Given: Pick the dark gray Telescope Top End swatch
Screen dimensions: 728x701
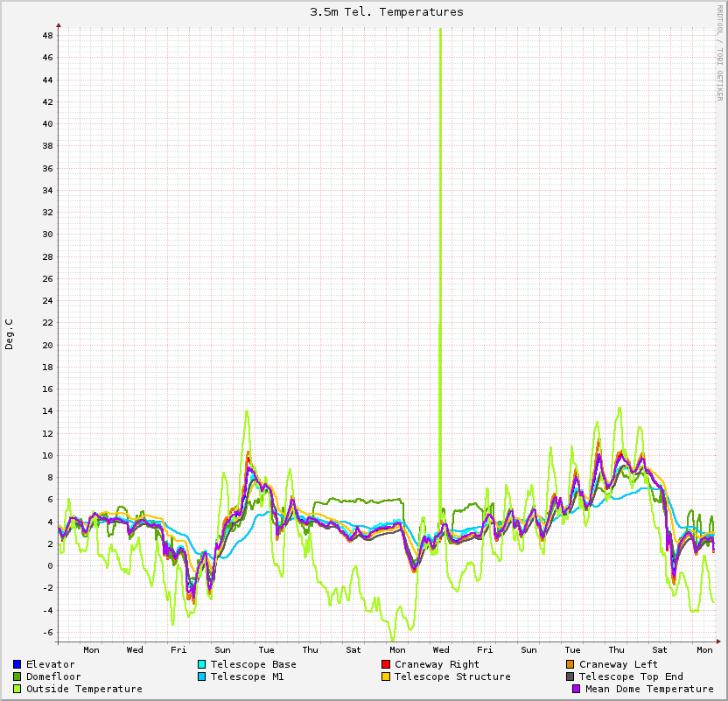Looking at the screenshot, I should coord(570,676).
